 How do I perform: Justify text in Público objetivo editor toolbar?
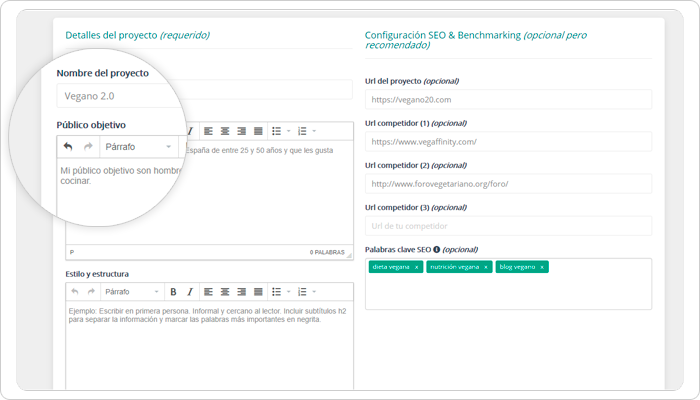[258, 131]
